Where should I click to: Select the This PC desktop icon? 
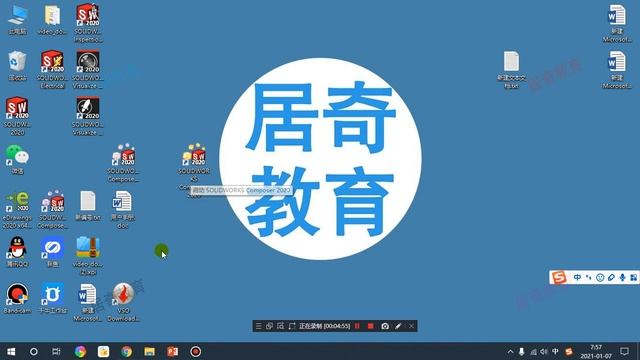pos(18,20)
